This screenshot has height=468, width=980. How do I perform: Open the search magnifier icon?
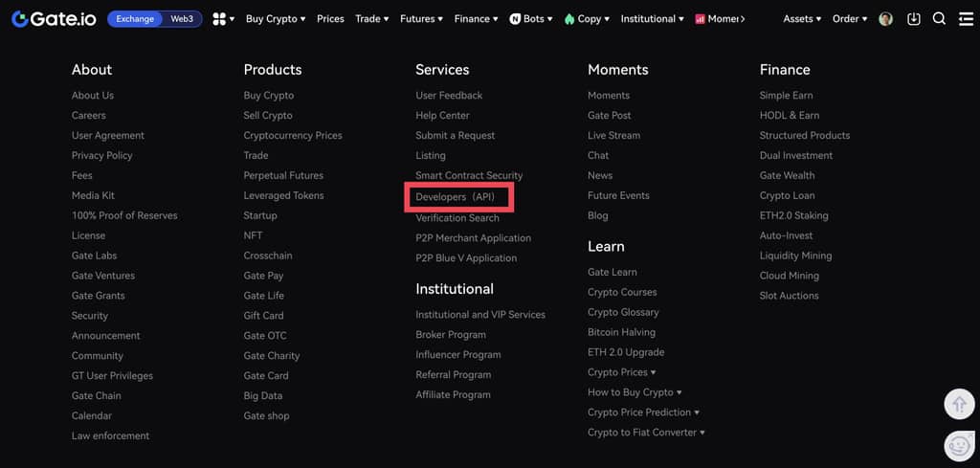tap(939, 19)
